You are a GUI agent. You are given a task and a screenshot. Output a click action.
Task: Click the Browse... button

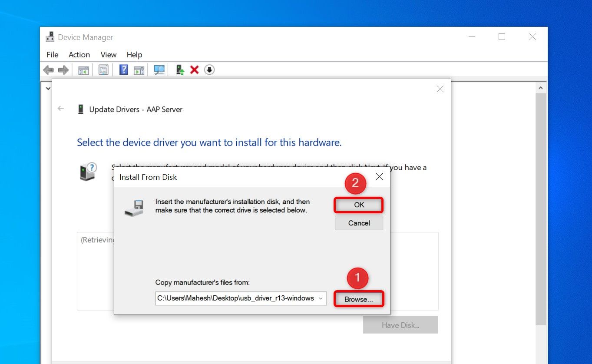click(x=359, y=299)
